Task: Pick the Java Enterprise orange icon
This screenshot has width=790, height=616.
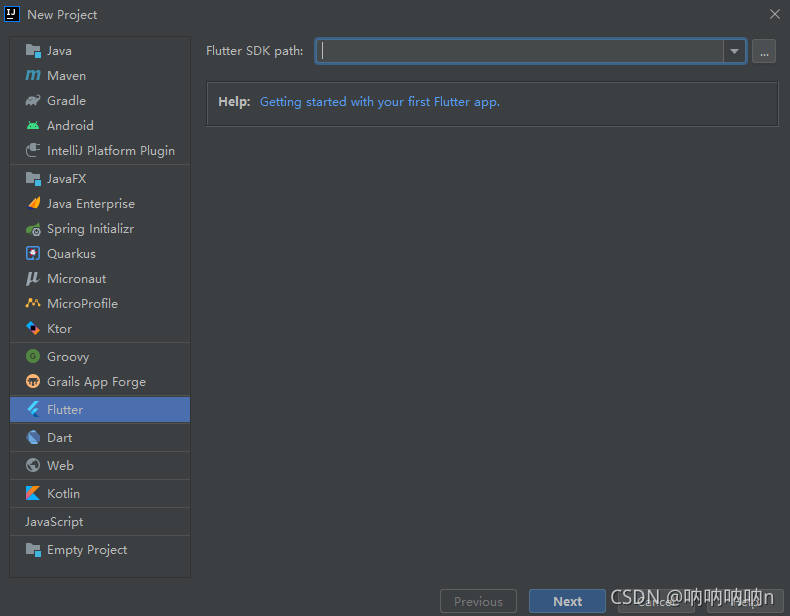Action: 33,203
